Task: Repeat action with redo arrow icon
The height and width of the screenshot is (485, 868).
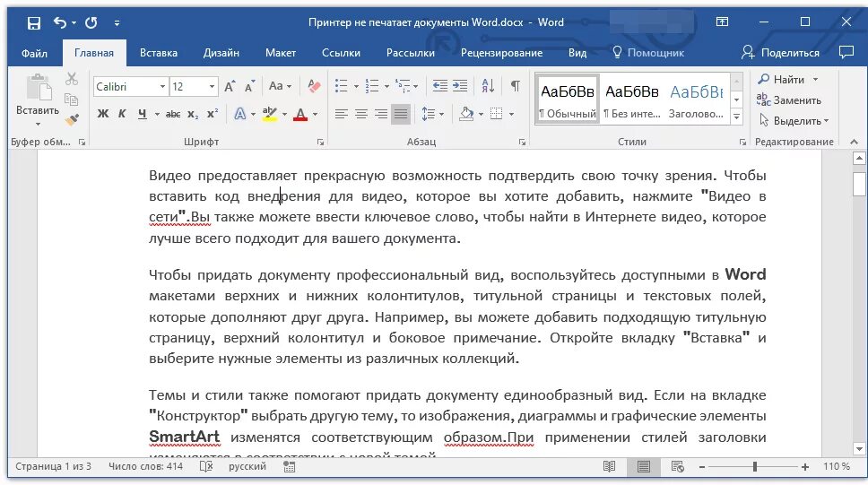Action: (91, 22)
